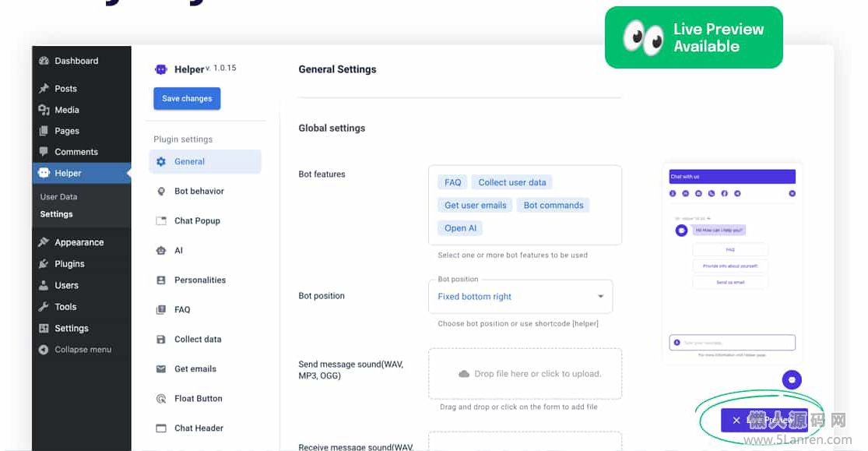Open the Fixed bottom right select box

[520, 297]
